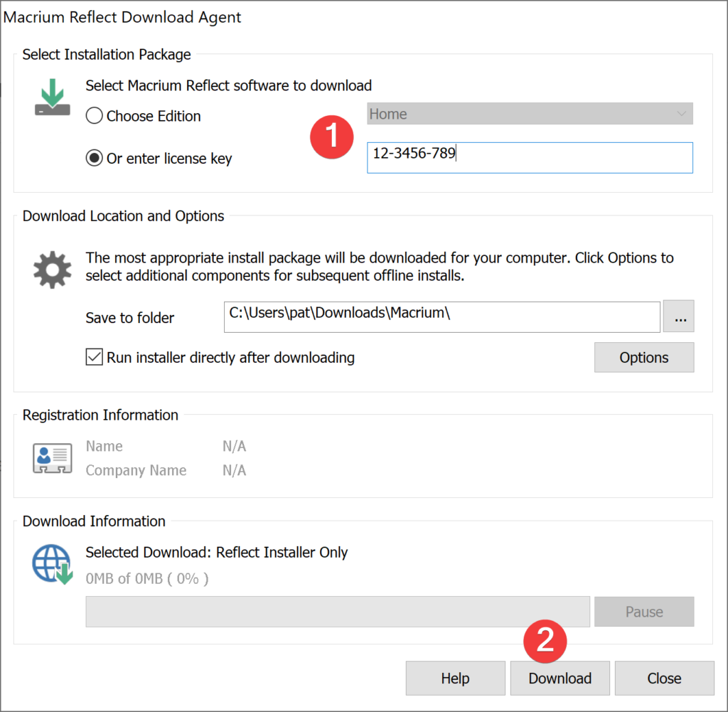Click the license key input field
This screenshot has height=712, width=728.
tap(530, 158)
